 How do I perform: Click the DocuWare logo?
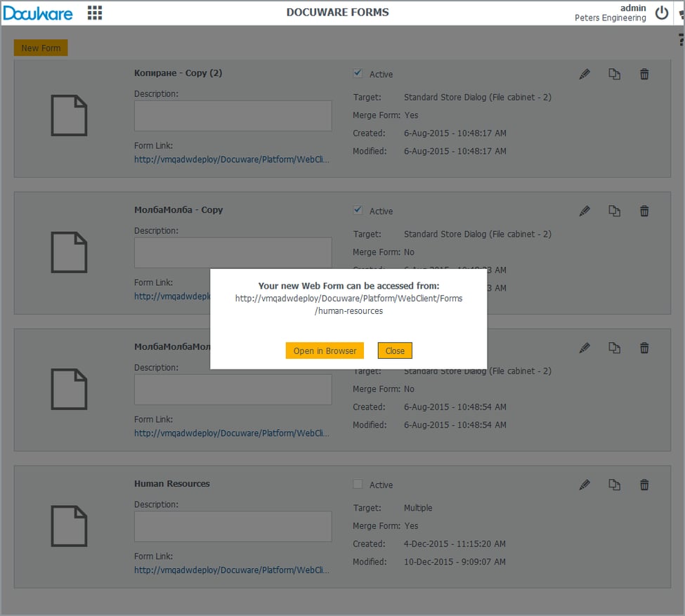coord(38,13)
